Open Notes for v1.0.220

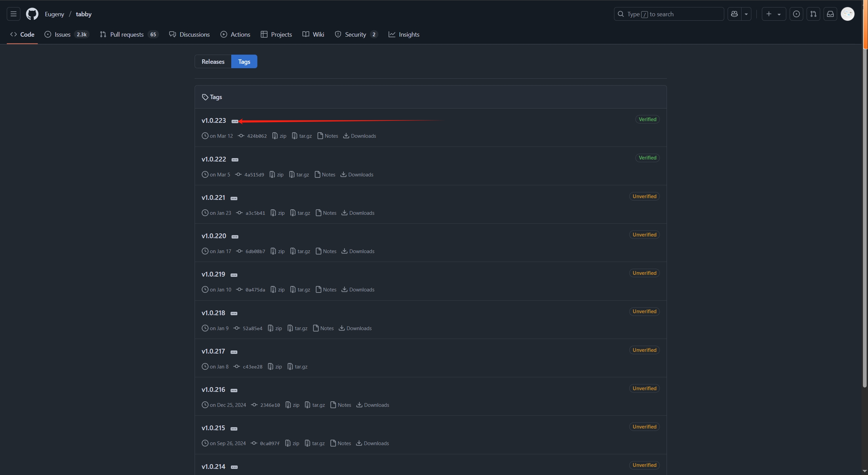tap(326, 251)
